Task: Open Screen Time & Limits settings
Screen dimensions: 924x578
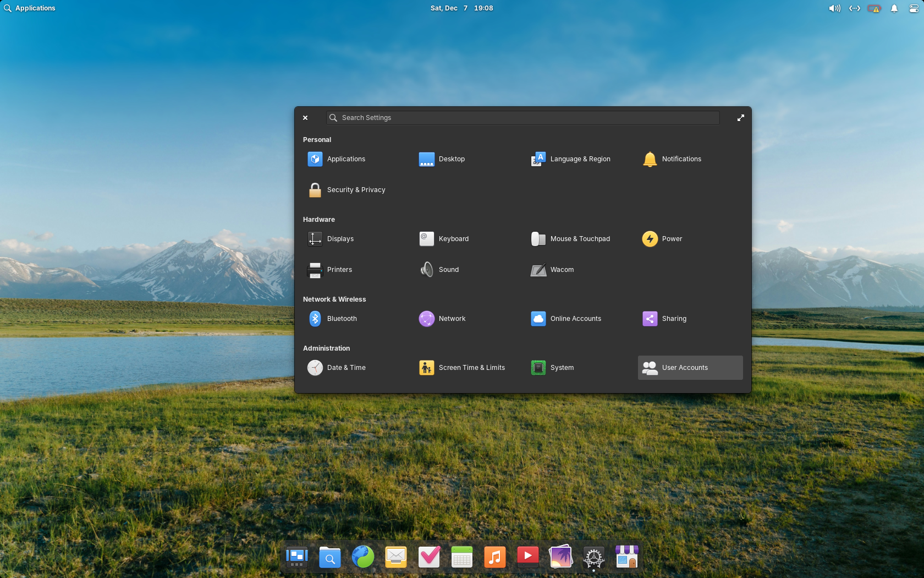Action: pos(467,368)
